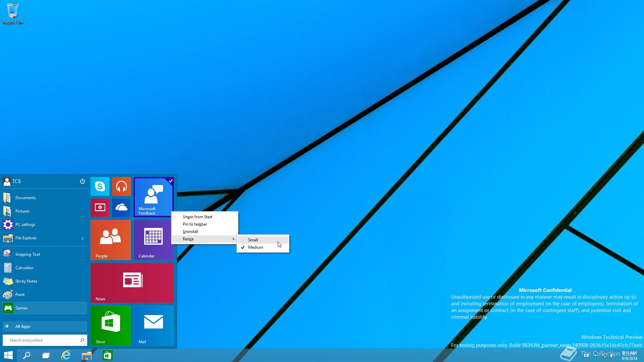The image size is (644, 362).
Task: Expand Resize submenu arrow
Action: [x=233, y=239]
